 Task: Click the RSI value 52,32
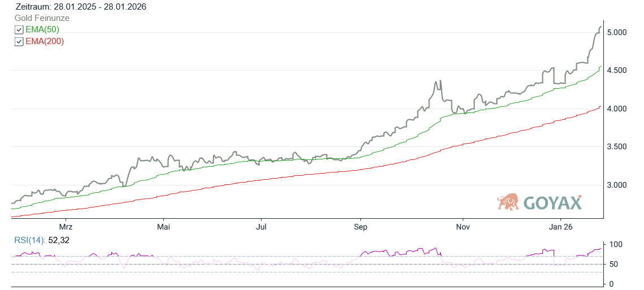(59, 240)
